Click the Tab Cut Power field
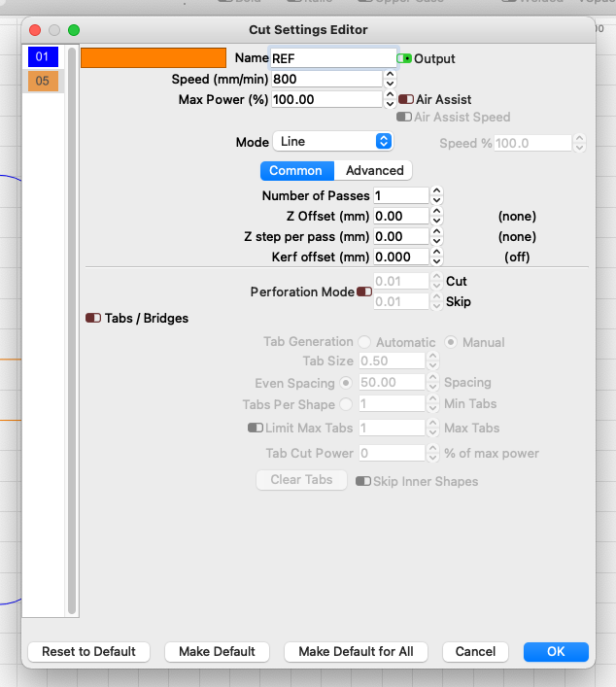Screen dimensions: 616x687 pos(393,453)
